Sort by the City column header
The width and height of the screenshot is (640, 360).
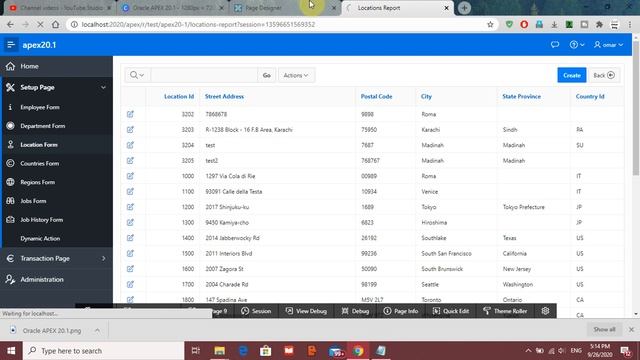[x=426, y=96]
